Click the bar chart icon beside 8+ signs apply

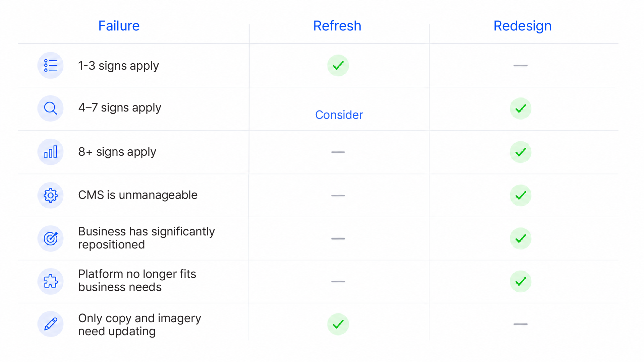coord(51,152)
